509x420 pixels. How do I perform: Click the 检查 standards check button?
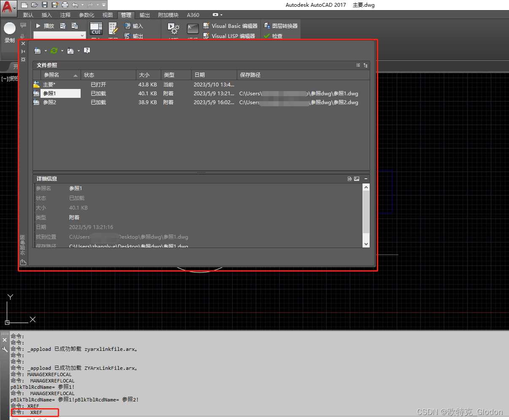coord(273,36)
